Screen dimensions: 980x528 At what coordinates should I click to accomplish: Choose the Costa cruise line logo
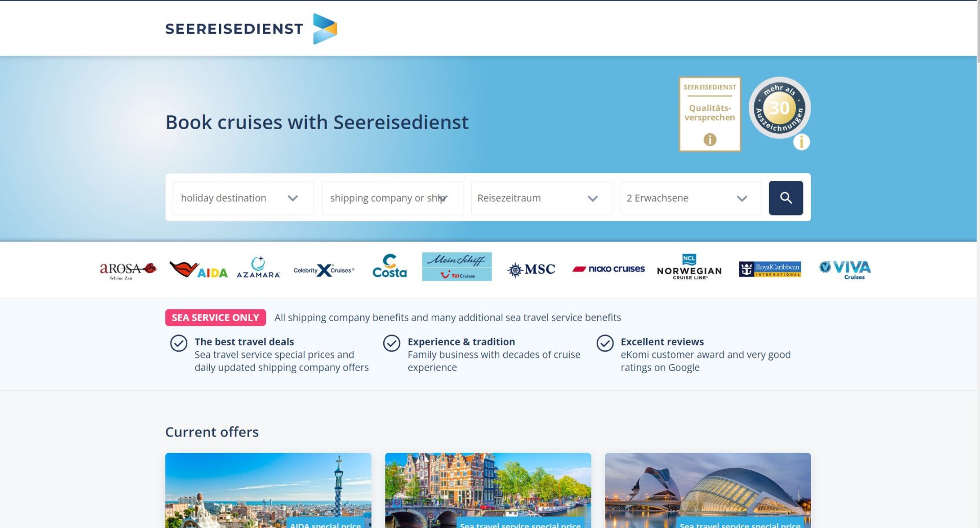[389, 267]
